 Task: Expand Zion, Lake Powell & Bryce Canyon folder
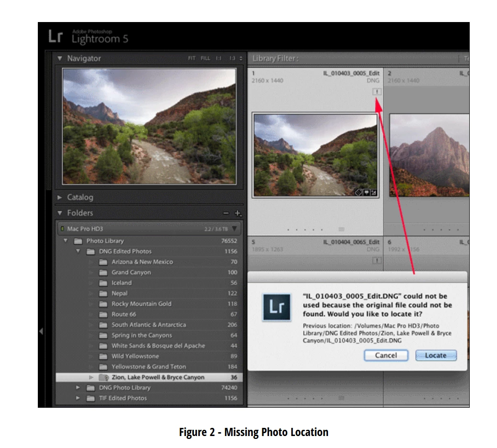click(x=91, y=377)
